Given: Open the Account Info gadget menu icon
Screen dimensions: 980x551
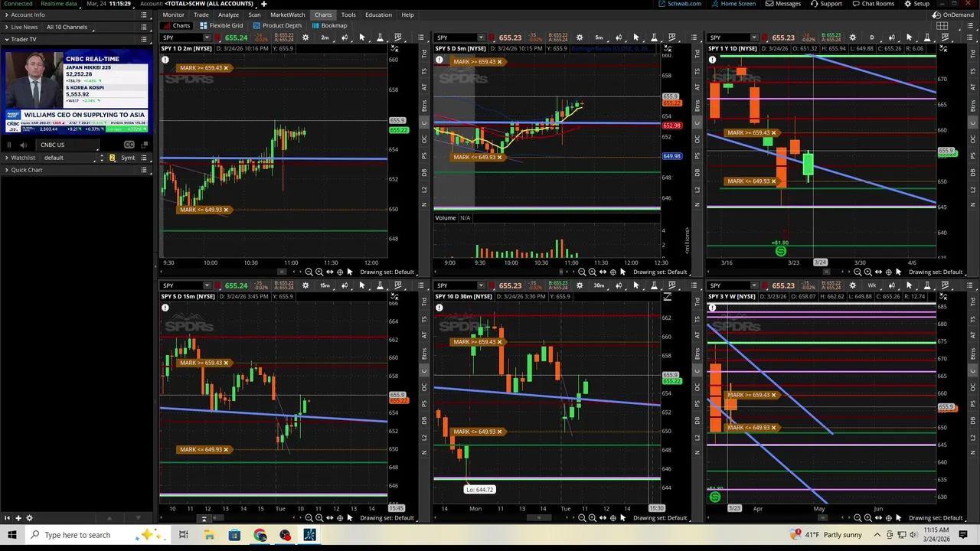Looking at the screenshot, I should 144,15.
